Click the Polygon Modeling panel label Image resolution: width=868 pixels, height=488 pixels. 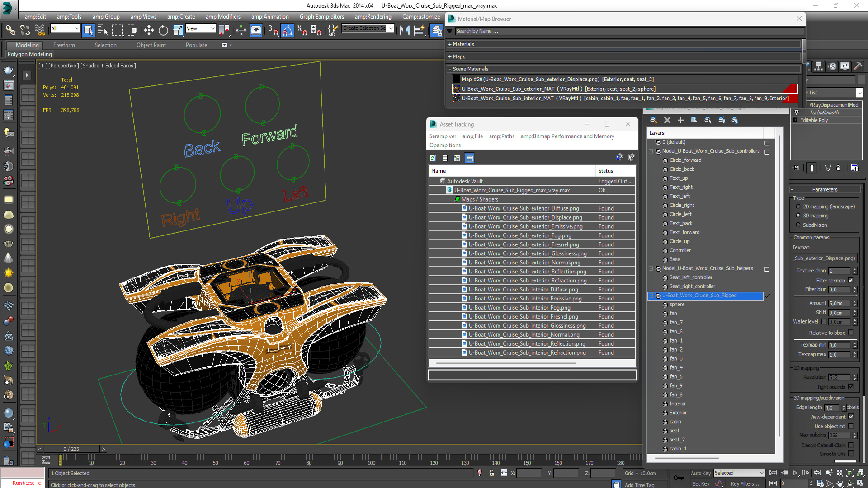coord(30,54)
